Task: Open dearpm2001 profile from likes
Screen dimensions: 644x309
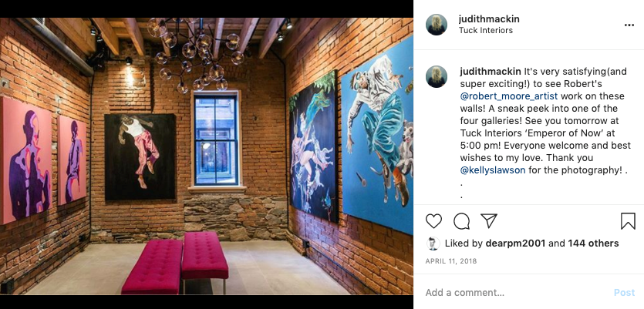Action: pyautogui.click(x=515, y=244)
